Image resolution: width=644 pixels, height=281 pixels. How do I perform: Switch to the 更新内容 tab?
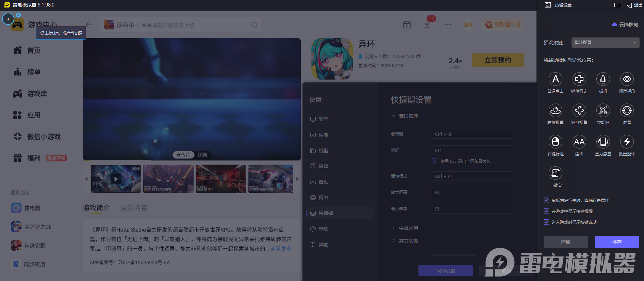coord(134,208)
